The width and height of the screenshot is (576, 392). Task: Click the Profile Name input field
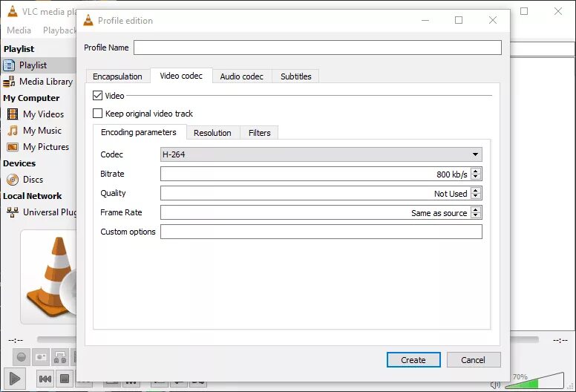pos(318,48)
